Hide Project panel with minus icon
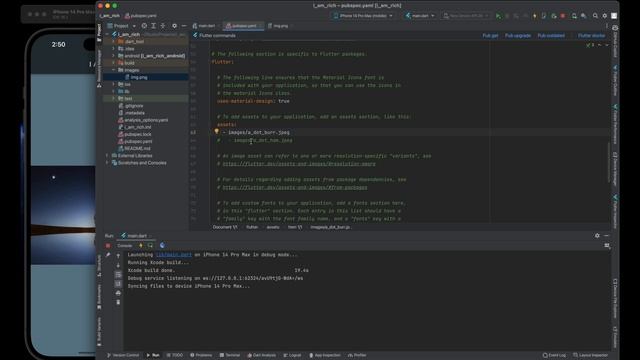The height and width of the screenshot is (360, 640). tap(184, 26)
